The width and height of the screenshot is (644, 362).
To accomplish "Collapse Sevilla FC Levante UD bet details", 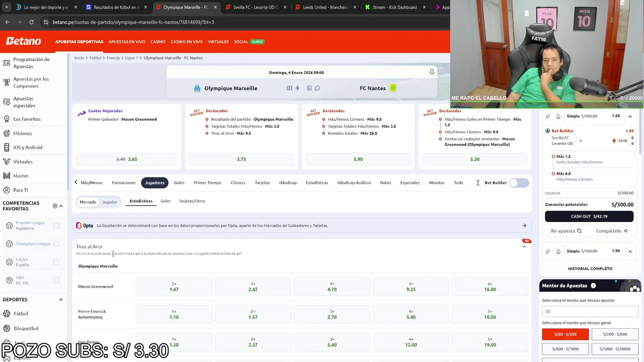I will coord(580,141).
